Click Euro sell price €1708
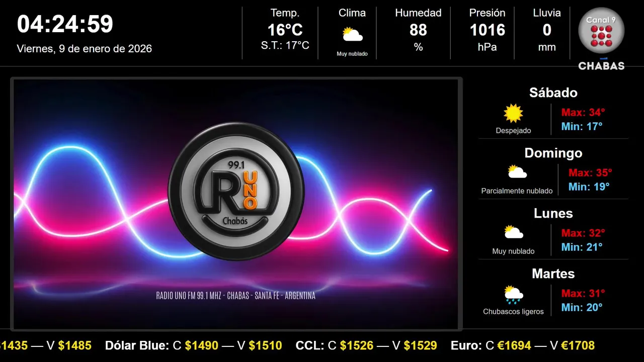This screenshot has height=362, width=644. [x=578, y=345]
